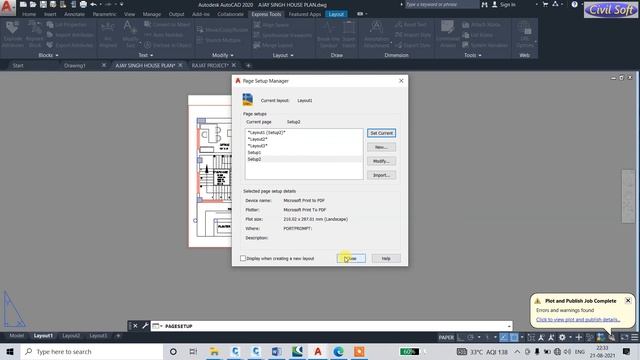Open command line history dropdown arrow at right end

(x=509, y=326)
